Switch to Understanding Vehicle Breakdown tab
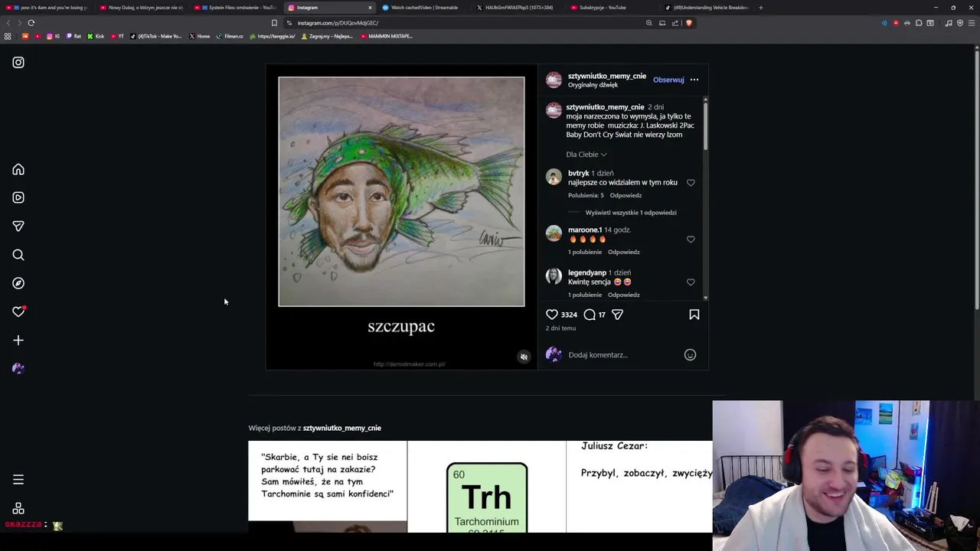Screen dimensions: 980x551 (707, 8)
